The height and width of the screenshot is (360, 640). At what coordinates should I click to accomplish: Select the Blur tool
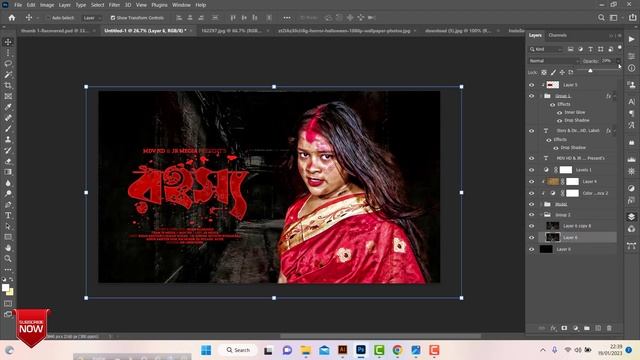pyautogui.click(x=8, y=183)
